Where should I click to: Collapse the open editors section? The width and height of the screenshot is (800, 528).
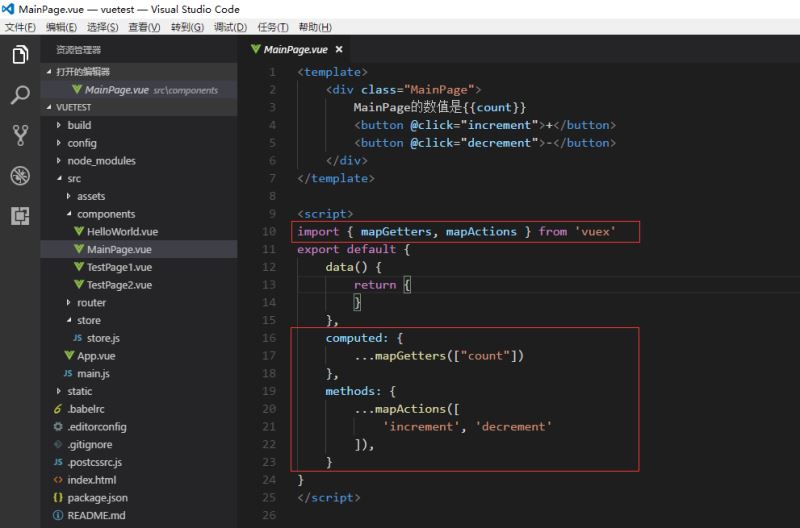pos(49,71)
